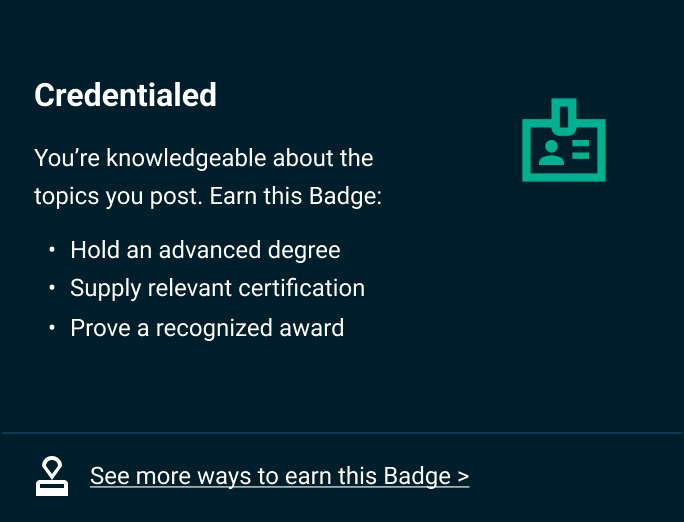Click the person silhouette inside the badge icon
The height and width of the screenshot is (522, 684).
pyautogui.click(x=550, y=152)
